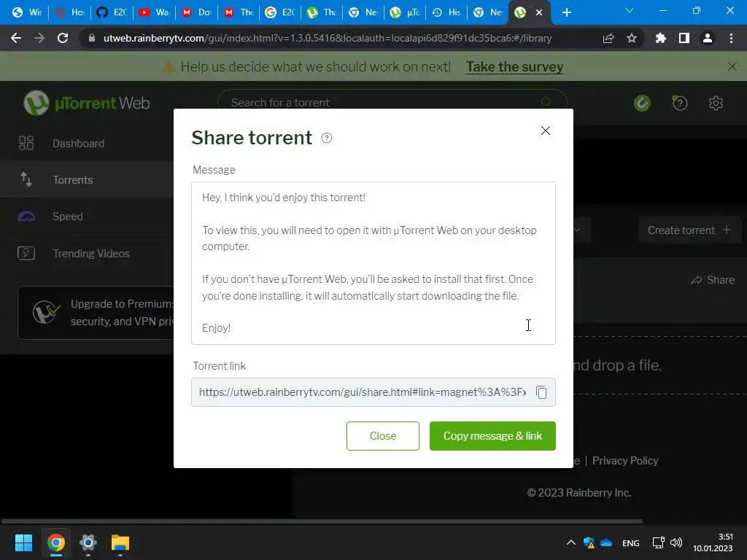Switch to the Google E2C tab
This screenshot has width=747, height=560.
[x=279, y=12]
